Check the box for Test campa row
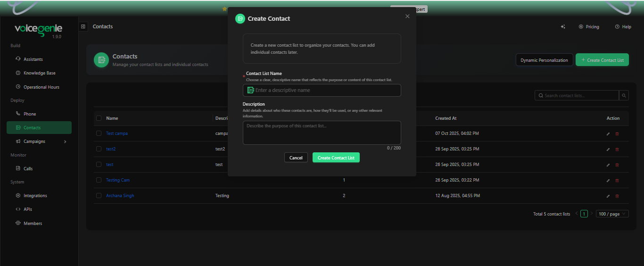The height and width of the screenshot is (266, 644). [99, 133]
